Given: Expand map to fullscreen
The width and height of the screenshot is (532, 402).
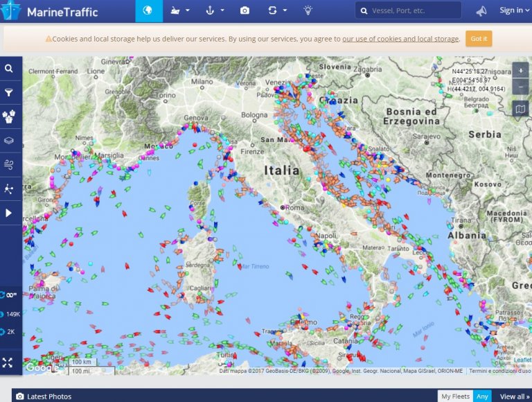Looking at the screenshot, I should pos(8,362).
